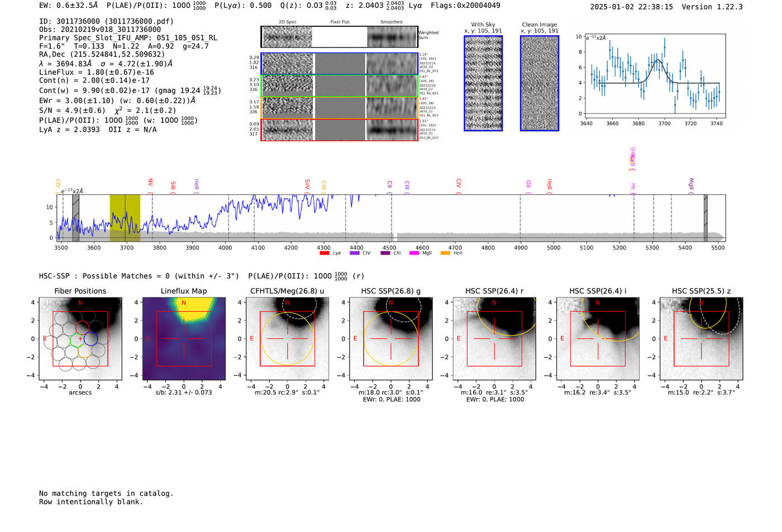Click the red HeII marker near 5000Å

[x=550, y=185]
